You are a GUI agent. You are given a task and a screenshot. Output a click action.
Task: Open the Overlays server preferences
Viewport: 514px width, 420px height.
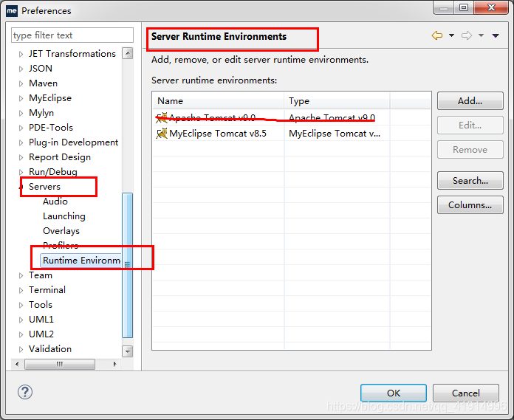click(61, 230)
